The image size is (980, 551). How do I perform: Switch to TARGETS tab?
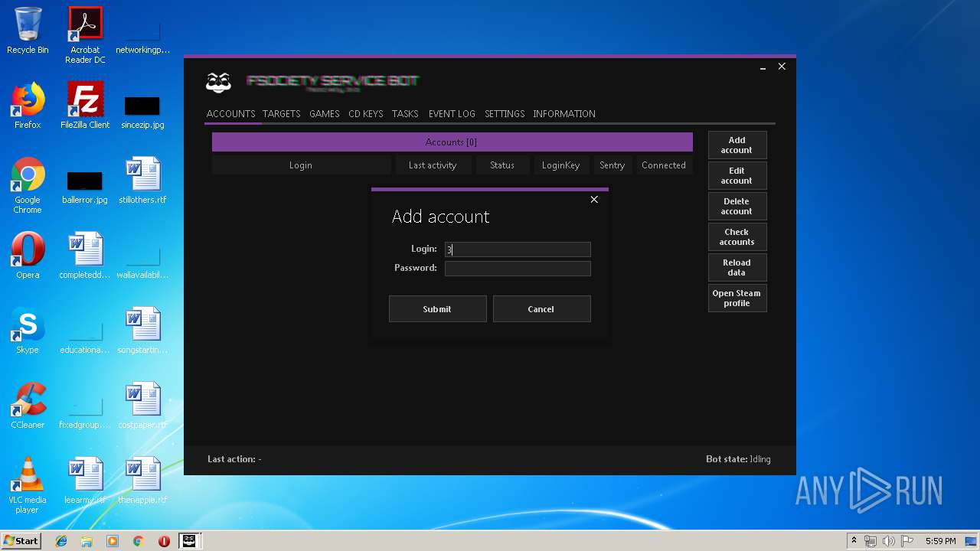pos(281,113)
